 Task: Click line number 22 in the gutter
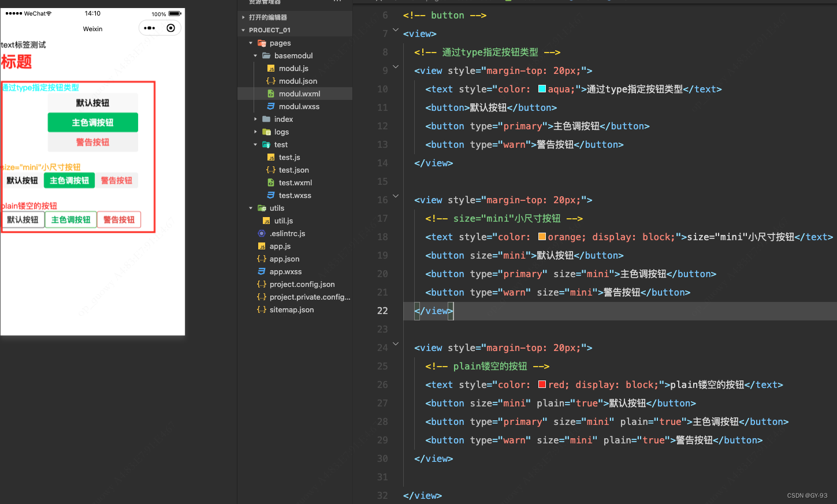coord(382,311)
